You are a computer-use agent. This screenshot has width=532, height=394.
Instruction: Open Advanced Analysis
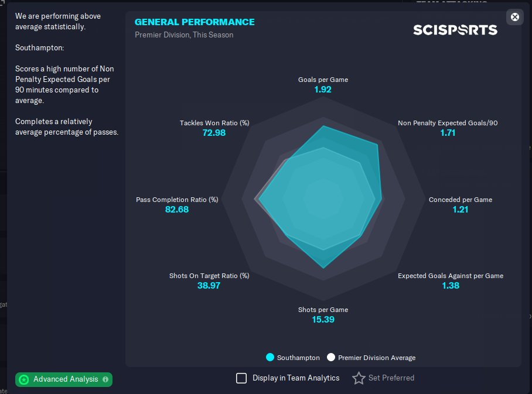pyautogui.click(x=66, y=379)
